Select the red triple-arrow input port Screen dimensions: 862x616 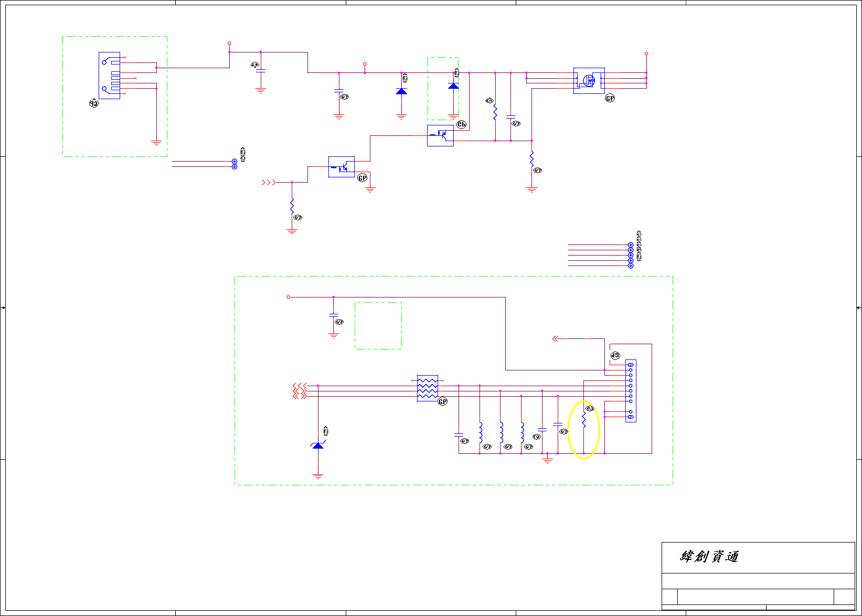(269, 183)
